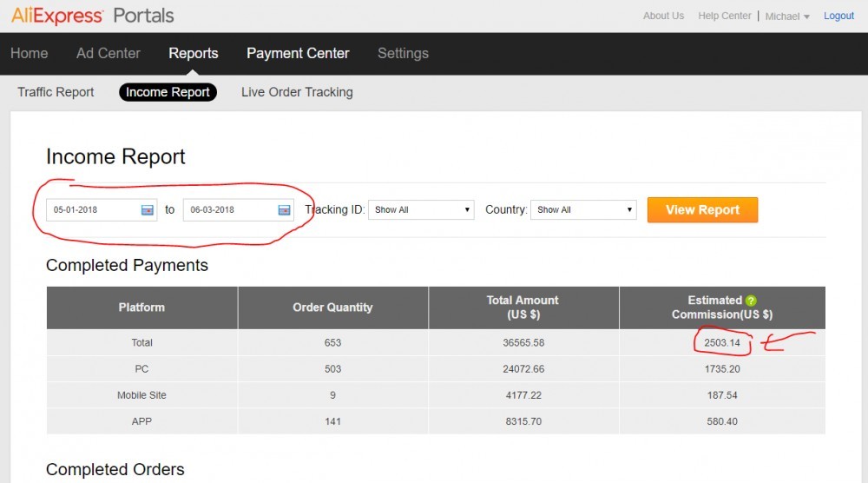Click the Order Quantity column header
The width and height of the screenshot is (868, 483).
click(332, 308)
